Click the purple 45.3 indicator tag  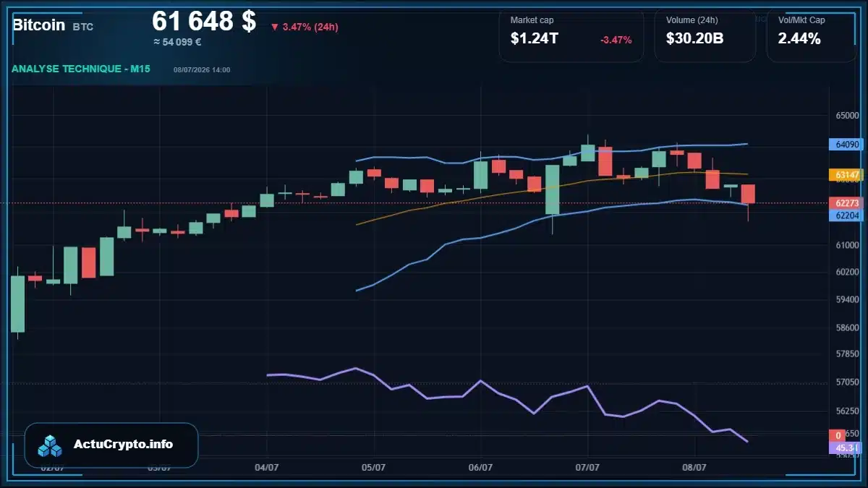pos(846,448)
